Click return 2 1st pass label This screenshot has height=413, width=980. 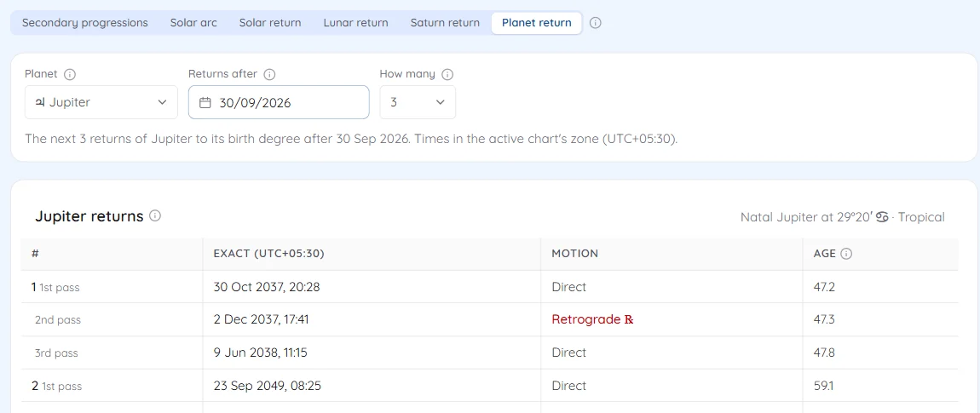[57, 386]
